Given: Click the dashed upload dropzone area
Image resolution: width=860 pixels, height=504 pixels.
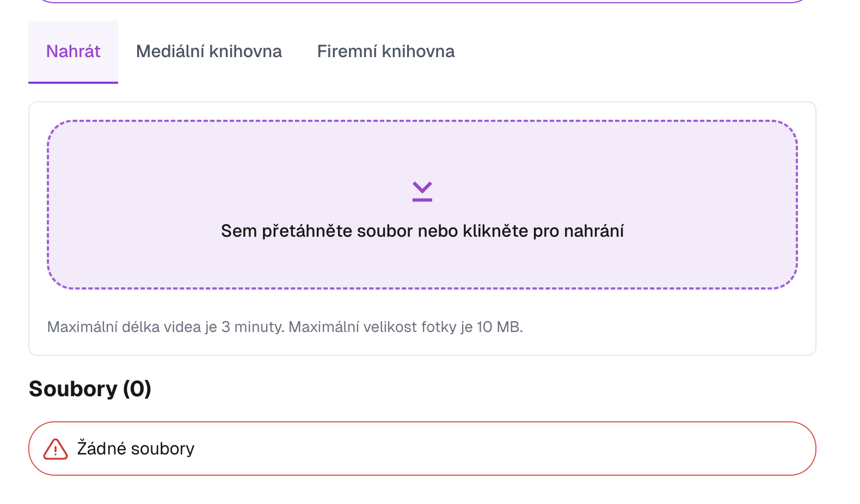Looking at the screenshot, I should click(421, 204).
